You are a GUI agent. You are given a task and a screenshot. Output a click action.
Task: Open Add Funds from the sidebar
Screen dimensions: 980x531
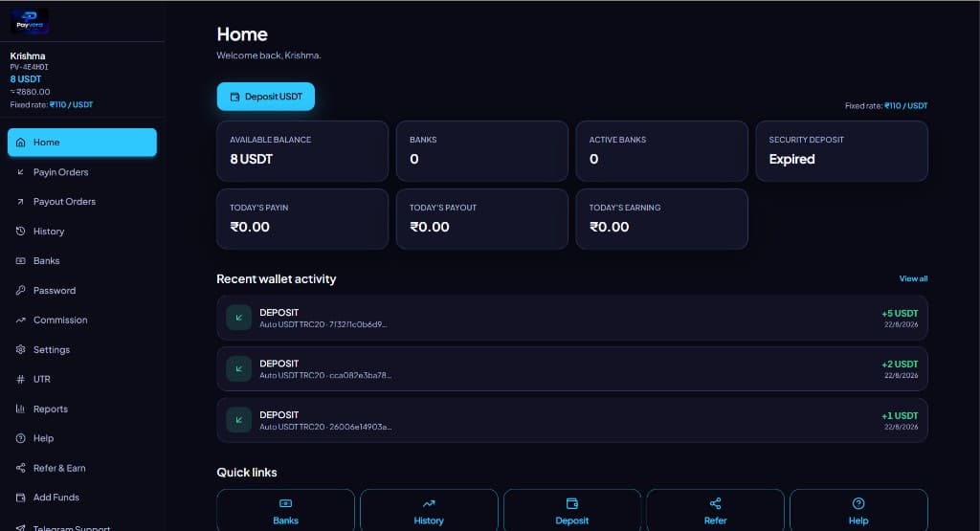point(82,498)
